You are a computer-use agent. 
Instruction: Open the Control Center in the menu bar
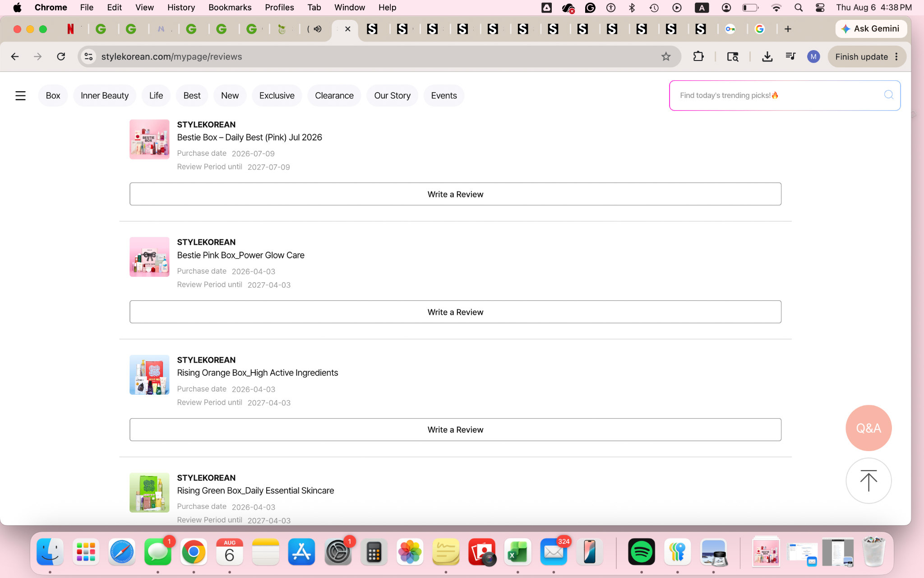(x=820, y=8)
